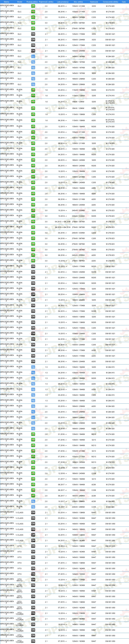Screen dimensions: 129x644
Task: Click the Rodzaj paliwa column header
Action: tap(32, 2)
